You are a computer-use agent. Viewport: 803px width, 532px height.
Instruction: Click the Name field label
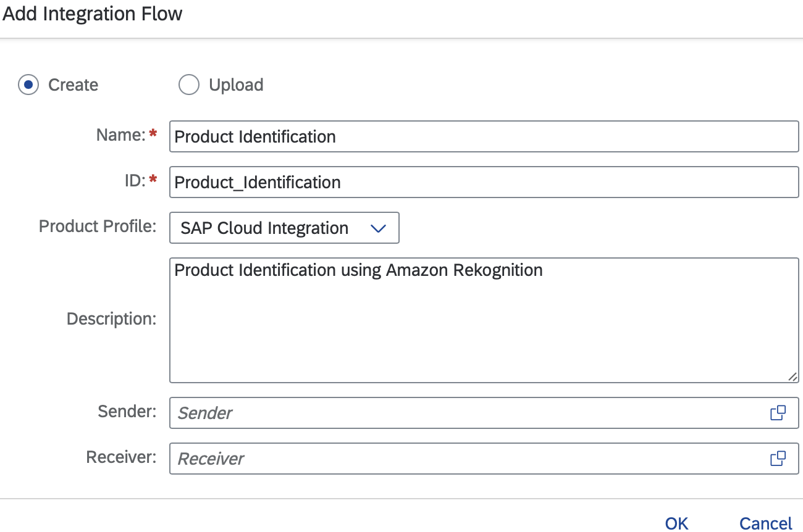[x=120, y=135]
